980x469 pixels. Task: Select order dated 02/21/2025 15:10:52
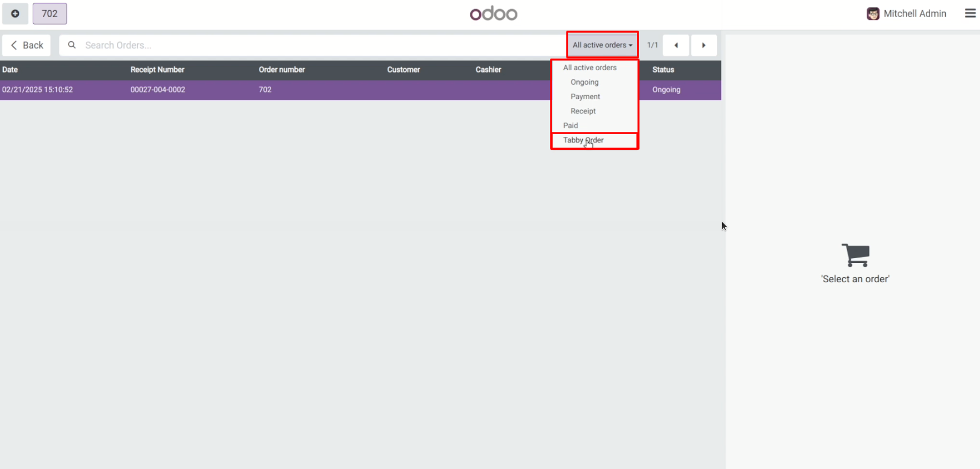tap(38, 90)
